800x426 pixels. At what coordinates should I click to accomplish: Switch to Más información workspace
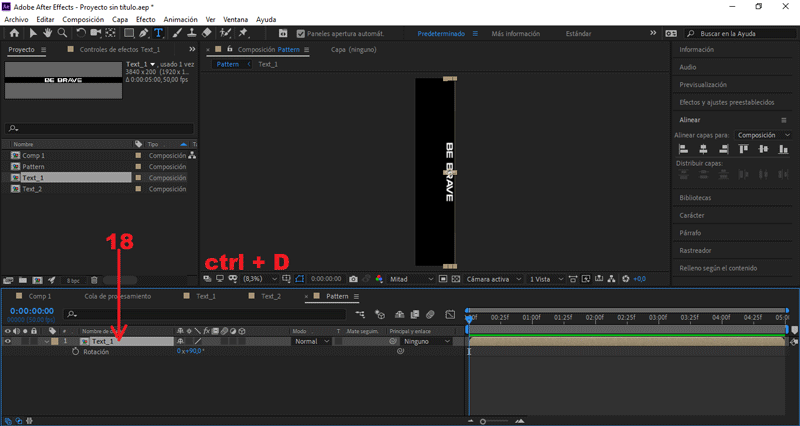click(516, 34)
